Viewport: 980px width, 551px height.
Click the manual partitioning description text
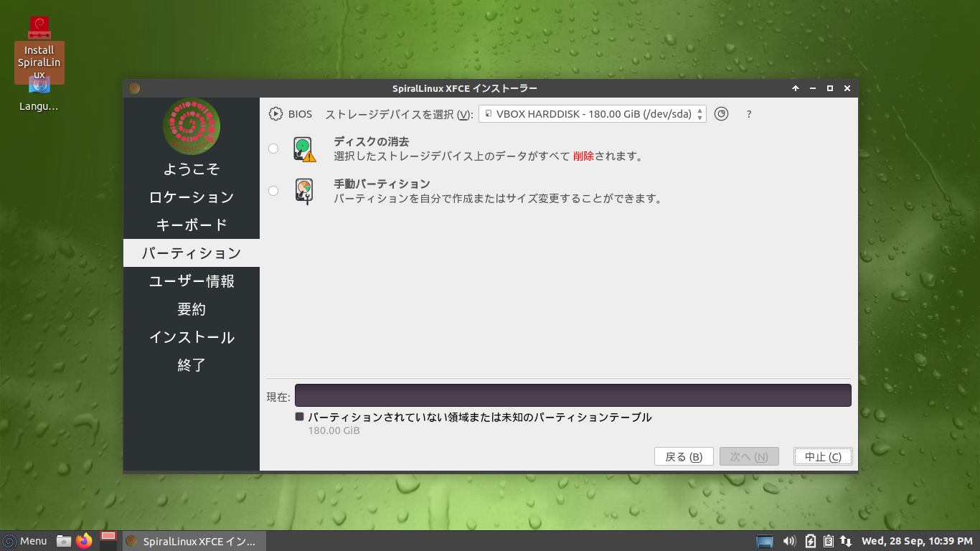coord(497,199)
